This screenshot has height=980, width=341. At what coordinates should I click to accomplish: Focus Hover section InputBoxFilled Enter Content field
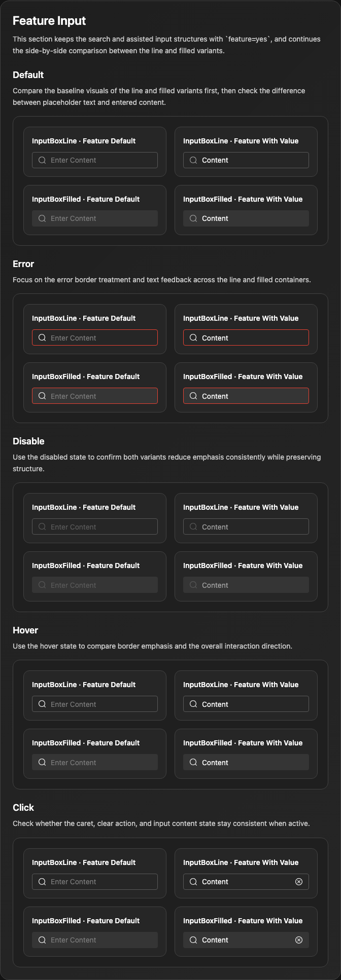click(x=95, y=763)
